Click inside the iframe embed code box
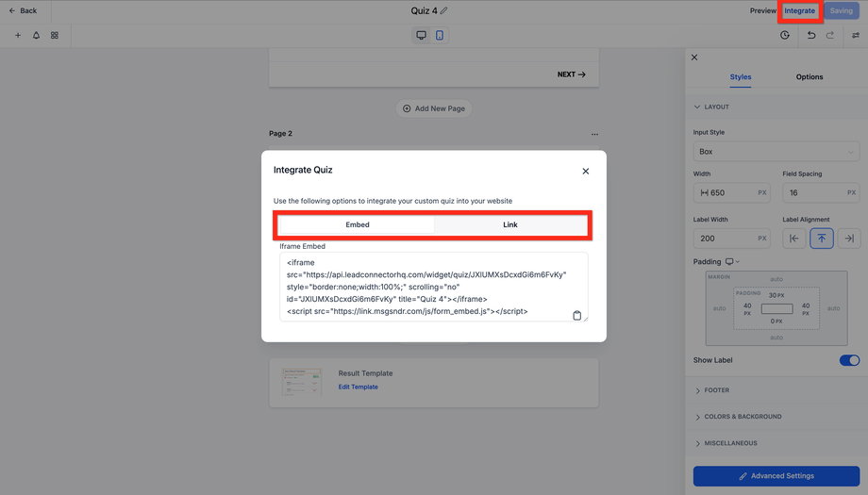The width and height of the screenshot is (868, 495). point(433,287)
